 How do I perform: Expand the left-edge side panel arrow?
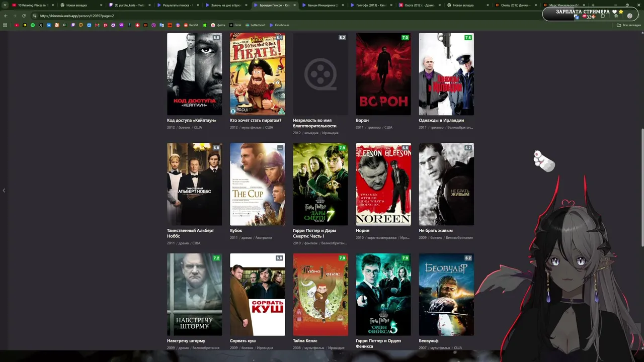(4, 191)
